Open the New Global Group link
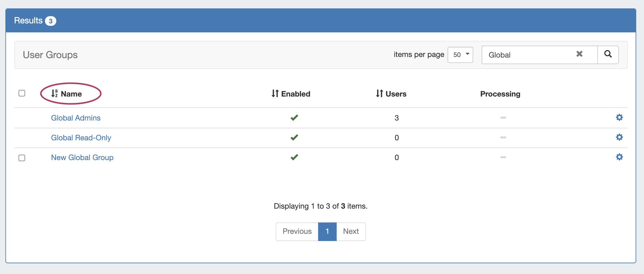 [x=82, y=157]
